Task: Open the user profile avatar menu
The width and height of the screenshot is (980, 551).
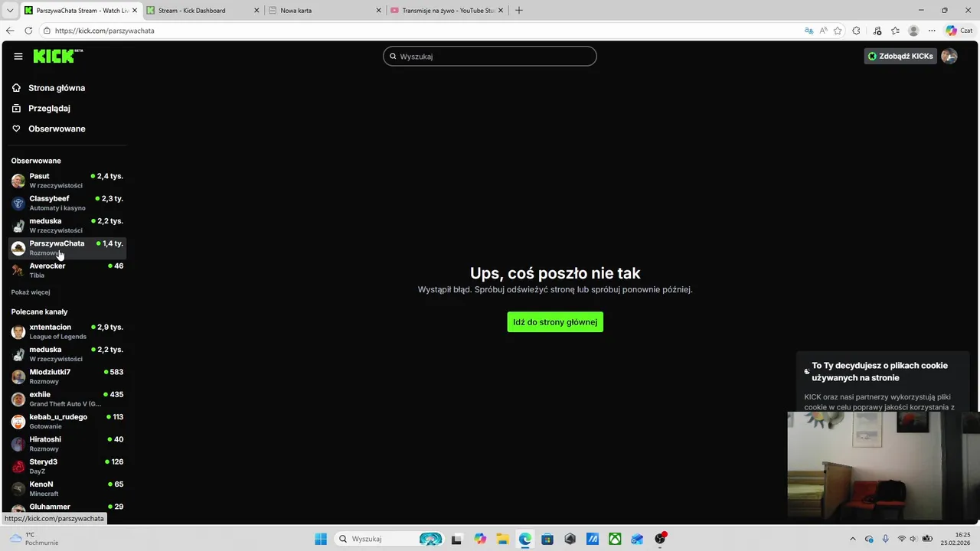Action: coord(949,56)
